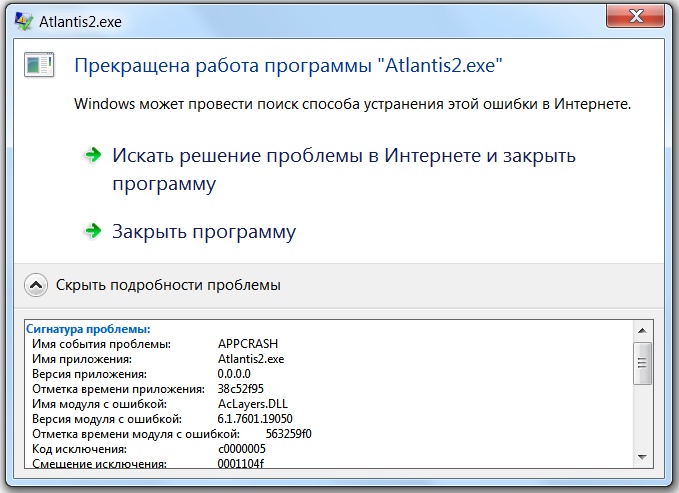
Task: Click module timestamp 563259f0
Action: point(289,434)
